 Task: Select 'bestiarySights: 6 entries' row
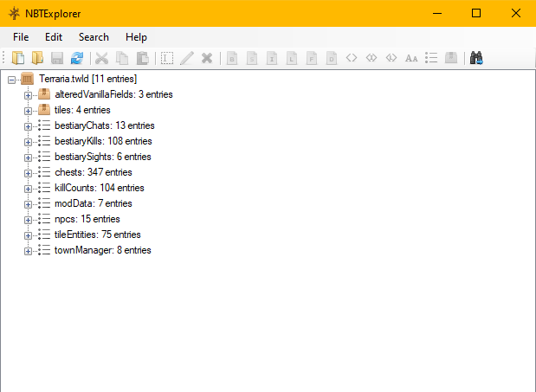[x=103, y=157]
